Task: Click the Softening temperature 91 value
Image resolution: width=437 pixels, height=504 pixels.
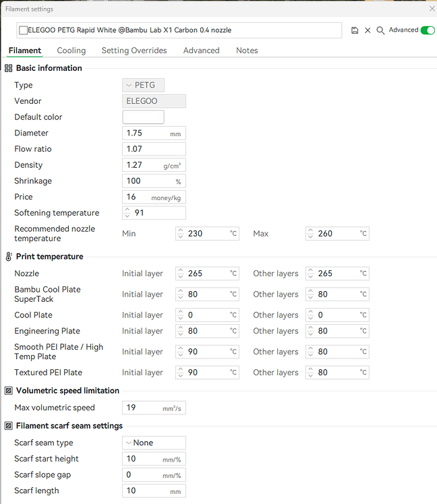Action: [x=140, y=213]
